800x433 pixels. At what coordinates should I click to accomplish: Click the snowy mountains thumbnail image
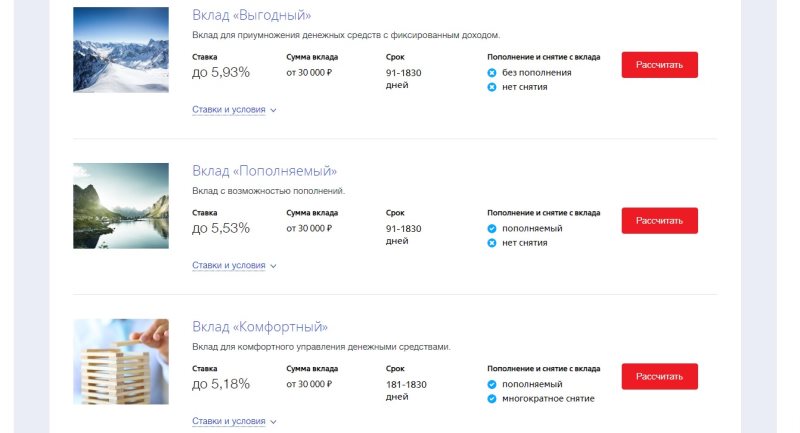point(121,49)
